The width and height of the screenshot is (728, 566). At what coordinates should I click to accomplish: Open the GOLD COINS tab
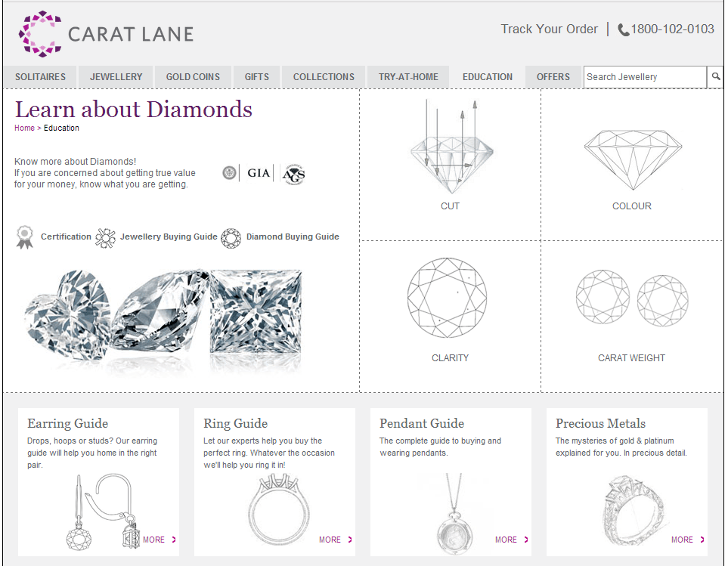192,76
